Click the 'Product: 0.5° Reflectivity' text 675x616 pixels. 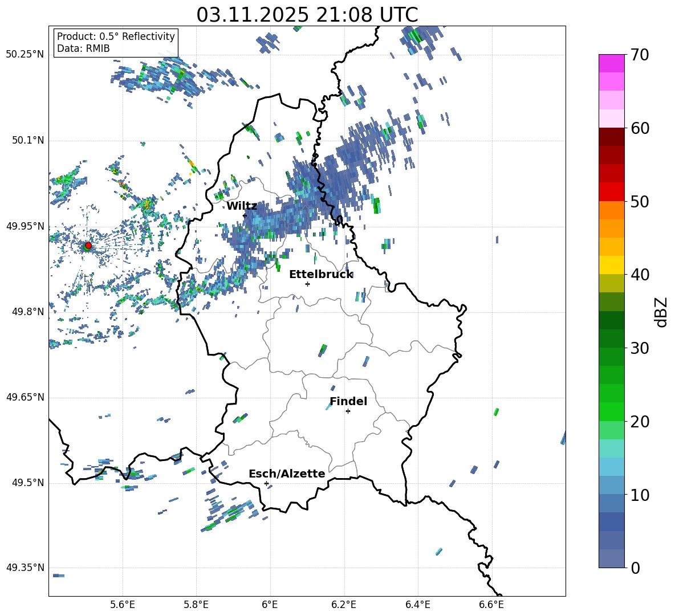pos(116,36)
